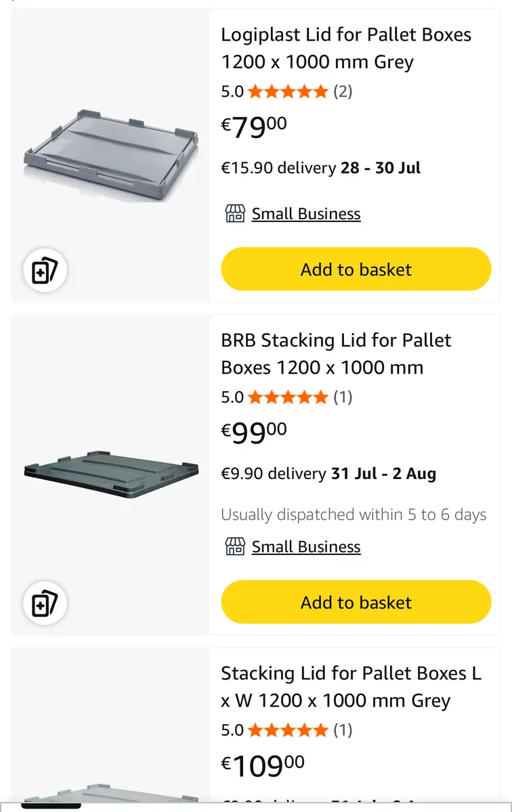
Task: Open the (1) review count for BRB lid
Action: 343,397
